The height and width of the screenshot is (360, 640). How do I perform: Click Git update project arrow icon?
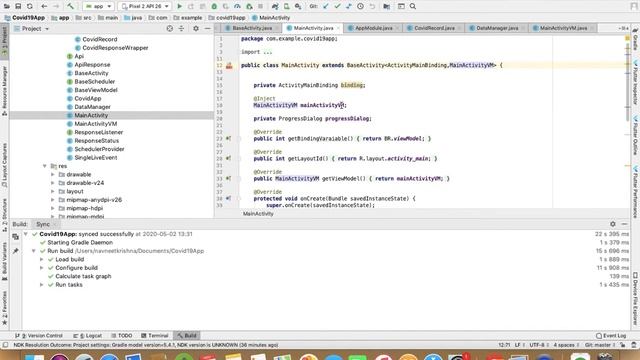(326, 6)
